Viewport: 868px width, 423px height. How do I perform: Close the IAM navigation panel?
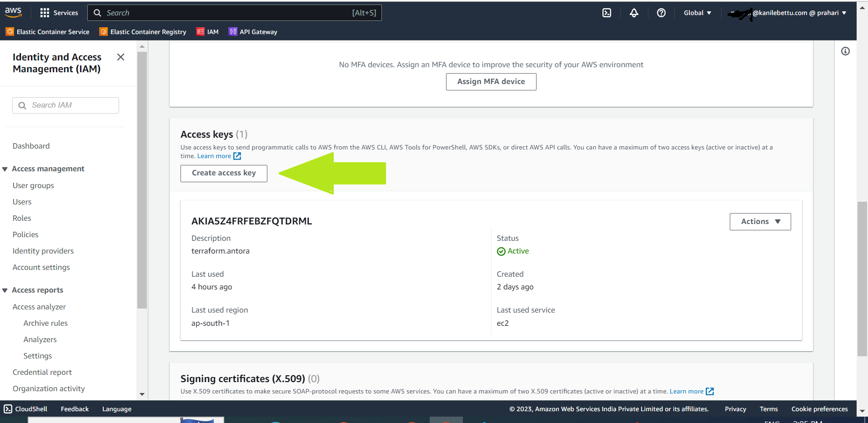tap(120, 57)
